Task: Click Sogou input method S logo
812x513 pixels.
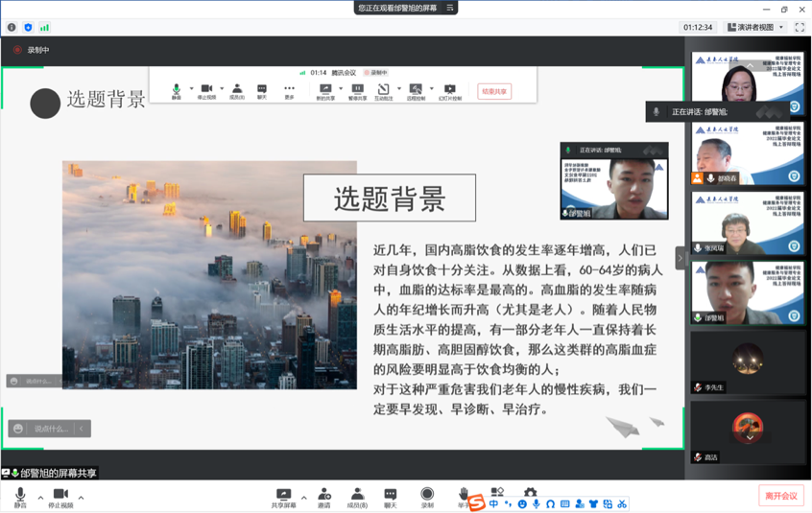Action: click(476, 502)
